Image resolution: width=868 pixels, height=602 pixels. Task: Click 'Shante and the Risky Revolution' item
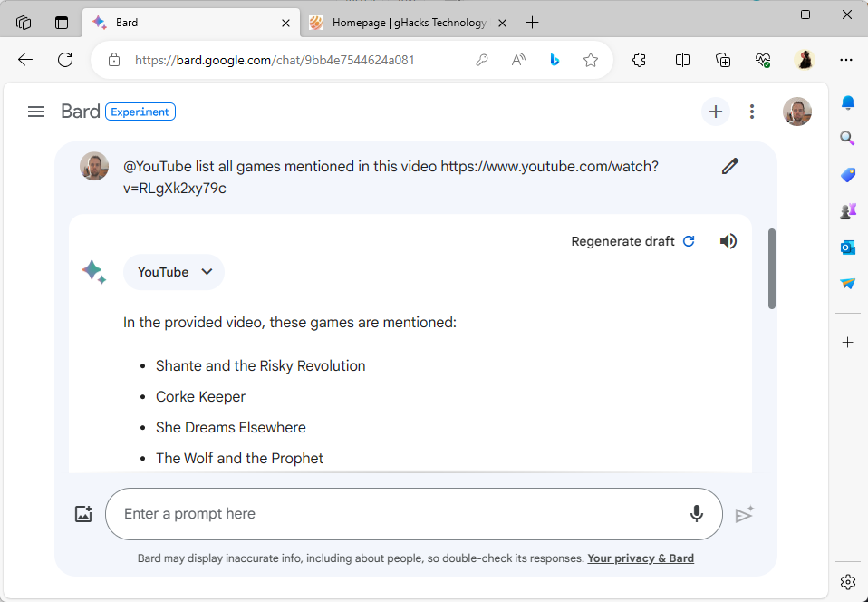pyautogui.click(x=260, y=366)
